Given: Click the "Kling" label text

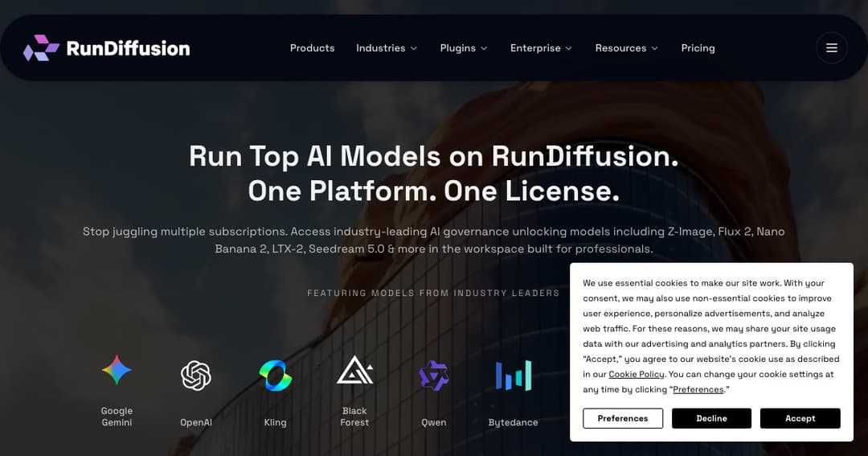Looking at the screenshot, I should click(275, 422).
